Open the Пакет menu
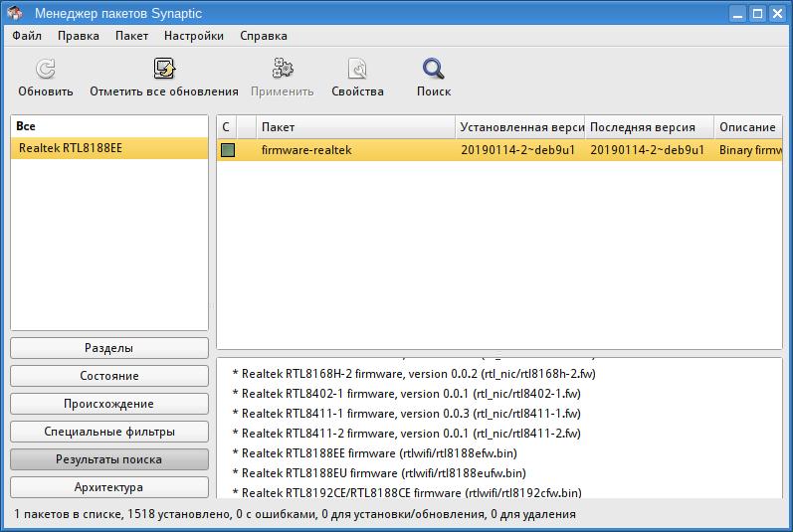 coord(131,36)
